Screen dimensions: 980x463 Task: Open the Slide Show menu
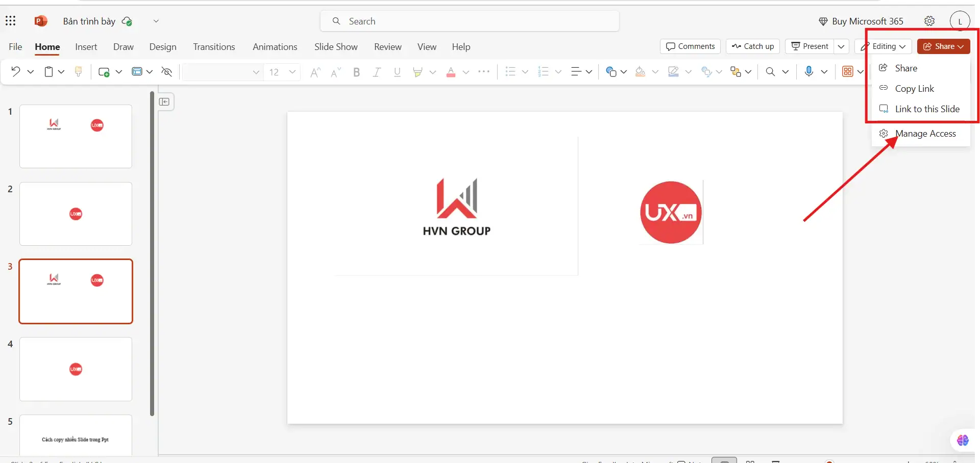point(335,46)
